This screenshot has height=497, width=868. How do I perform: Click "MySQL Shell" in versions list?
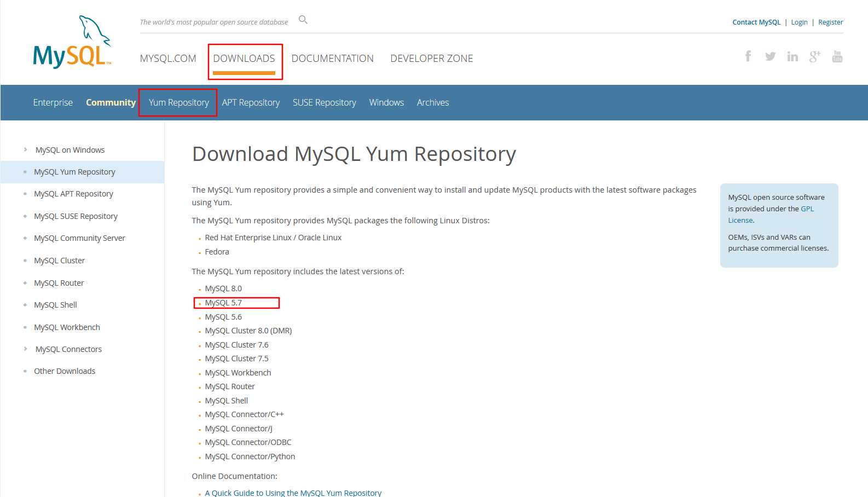click(227, 401)
